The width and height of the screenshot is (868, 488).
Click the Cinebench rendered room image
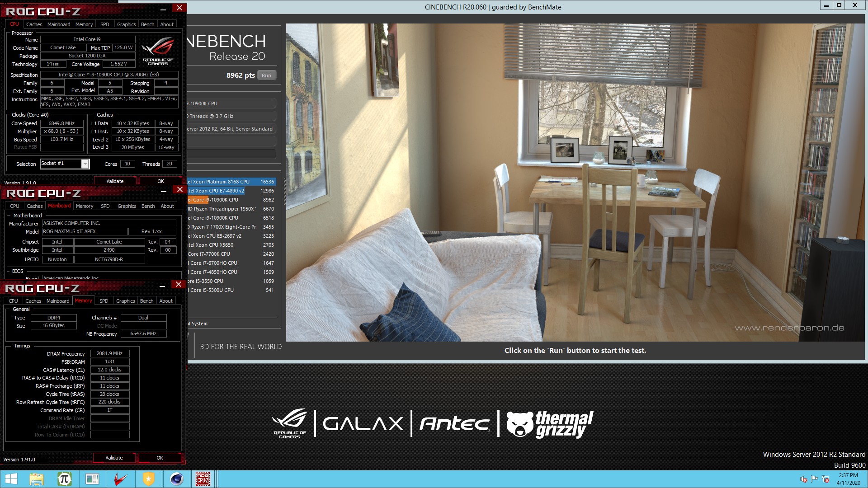(x=575, y=182)
